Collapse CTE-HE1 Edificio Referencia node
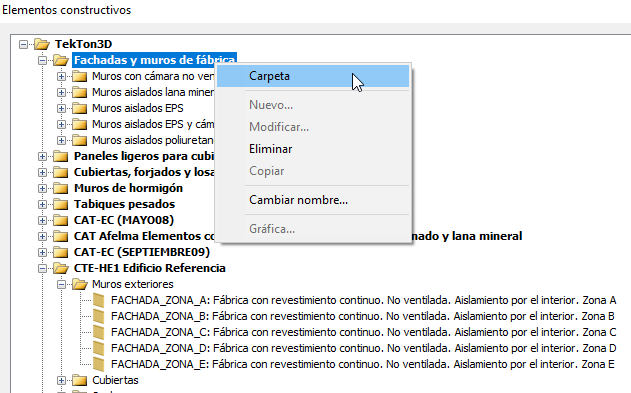The width and height of the screenshot is (631, 393). (x=43, y=268)
